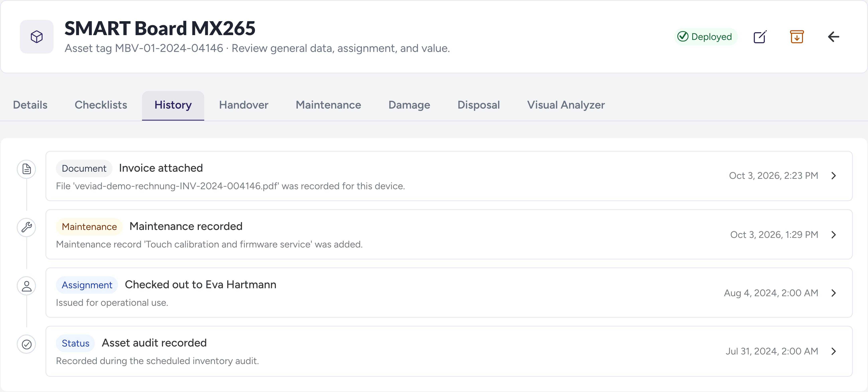Click the orange archive asset icon
Image resolution: width=868 pixels, height=392 pixels.
(797, 37)
